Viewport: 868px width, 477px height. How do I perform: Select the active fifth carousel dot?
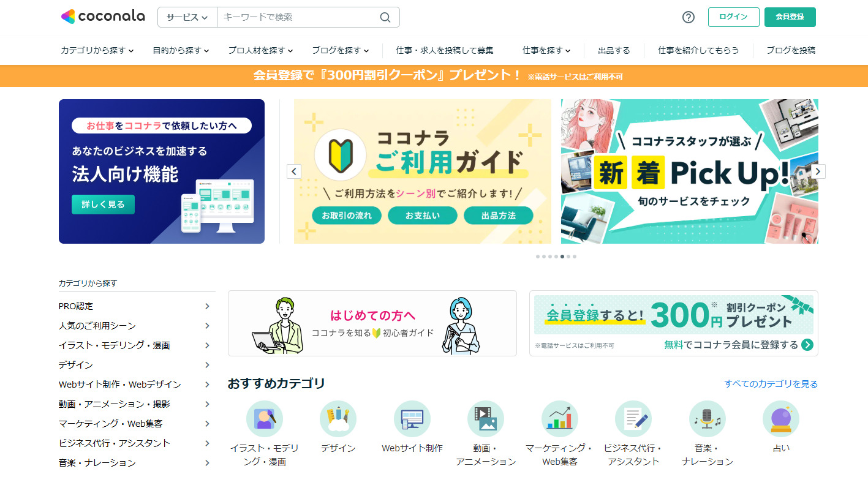(562, 257)
